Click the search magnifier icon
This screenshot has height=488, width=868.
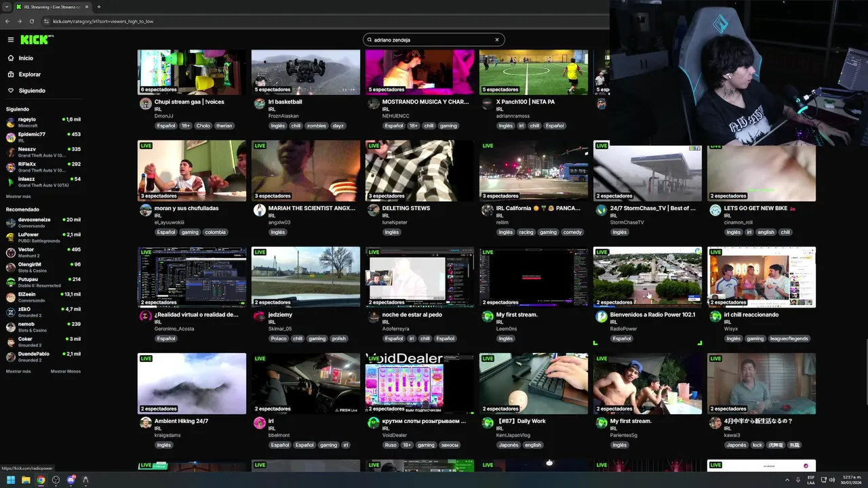coord(370,39)
